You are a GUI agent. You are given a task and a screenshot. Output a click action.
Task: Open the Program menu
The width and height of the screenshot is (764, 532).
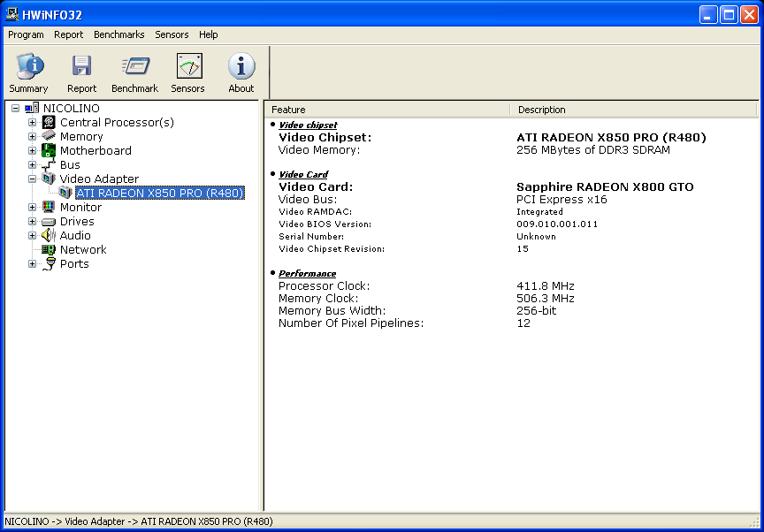click(x=26, y=34)
